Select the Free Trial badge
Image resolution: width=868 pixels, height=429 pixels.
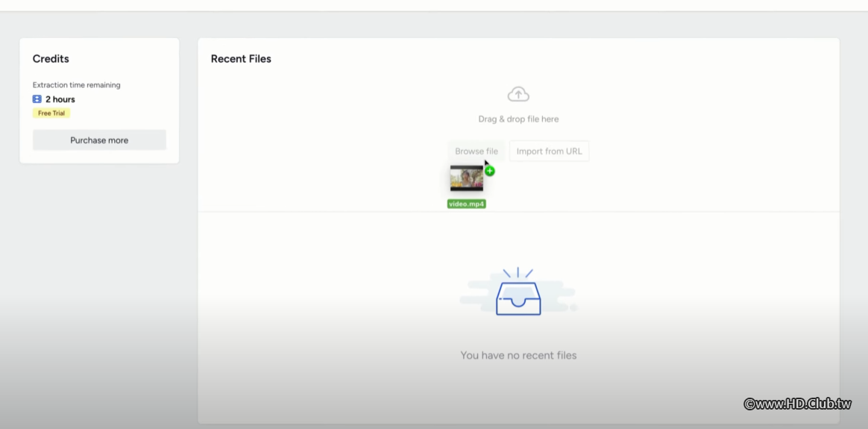pos(51,113)
